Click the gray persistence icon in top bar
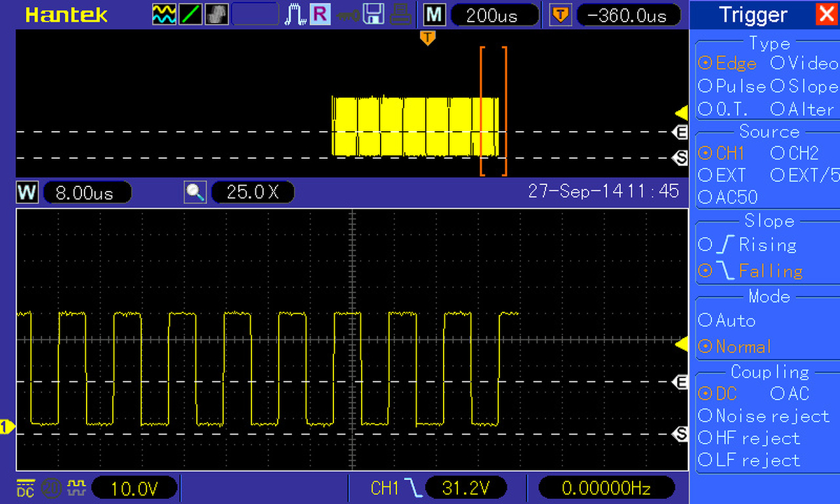The width and height of the screenshot is (840, 504). [x=217, y=14]
